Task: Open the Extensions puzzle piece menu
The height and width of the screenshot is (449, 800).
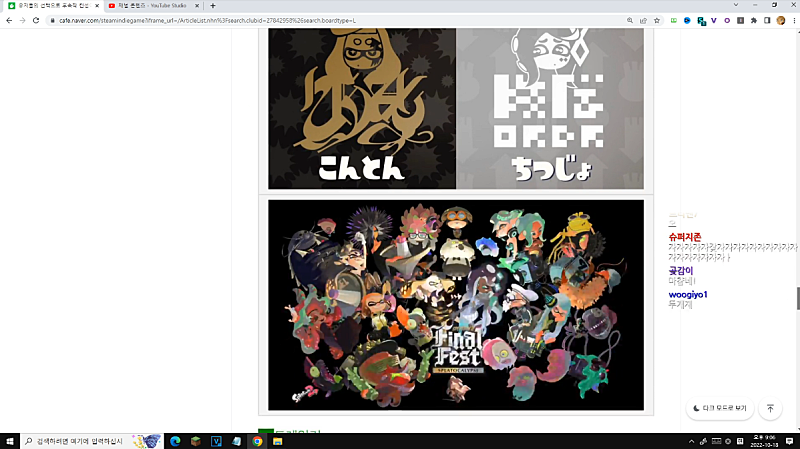Action: coord(754,20)
